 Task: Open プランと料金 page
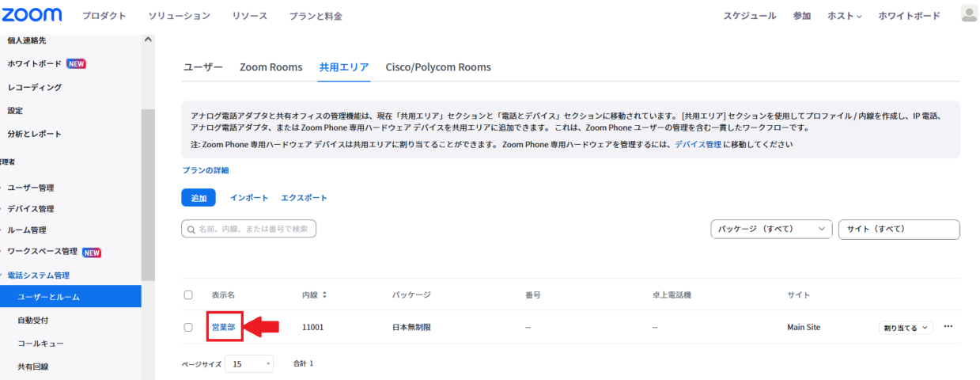pos(316,16)
